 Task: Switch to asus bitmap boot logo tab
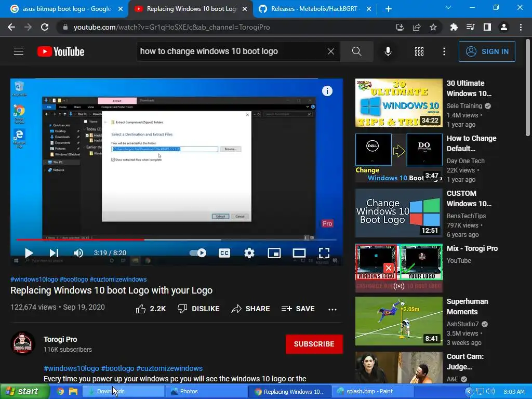66,9
